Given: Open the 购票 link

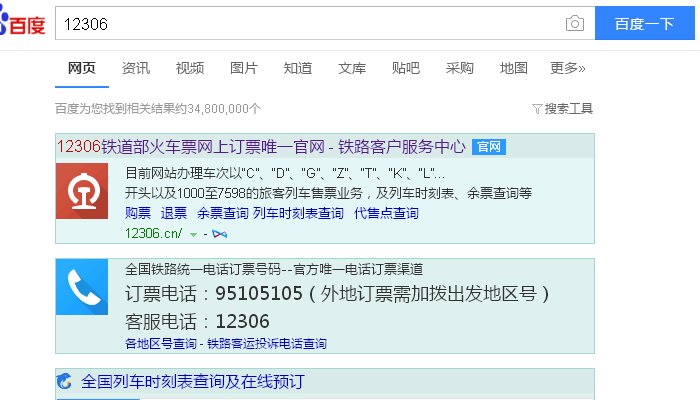Looking at the screenshot, I should (x=138, y=213).
